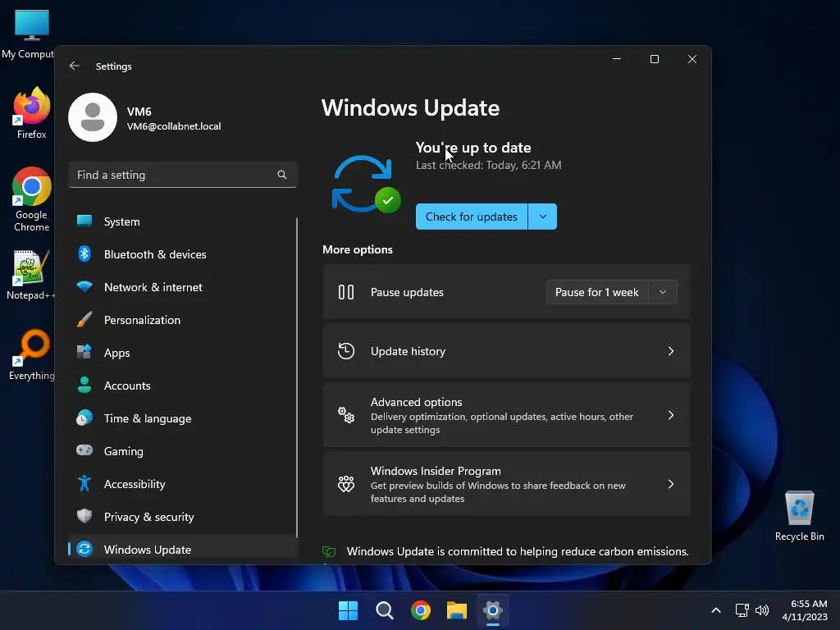Click the sidebar vertical scrollbar

(x=297, y=377)
